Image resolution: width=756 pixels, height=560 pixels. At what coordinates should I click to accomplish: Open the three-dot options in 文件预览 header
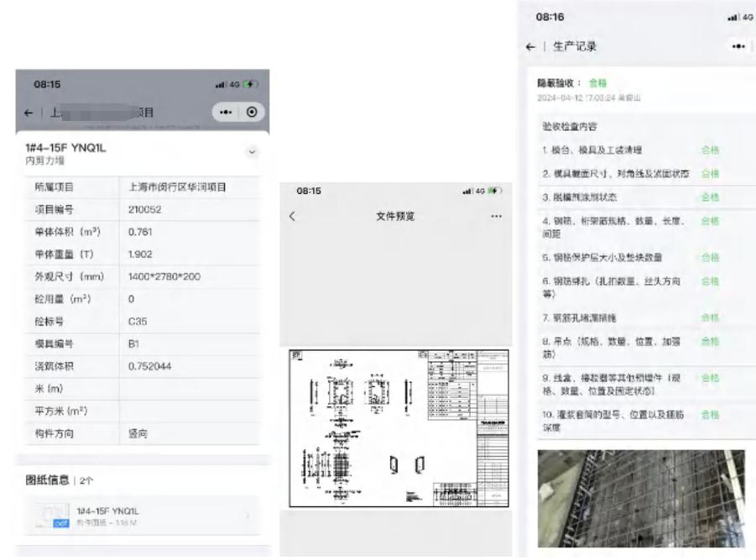click(x=496, y=217)
